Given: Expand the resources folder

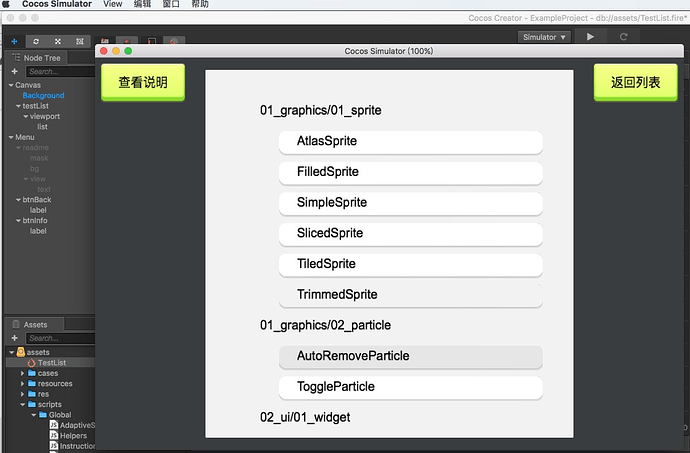Looking at the screenshot, I should click(x=22, y=384).
